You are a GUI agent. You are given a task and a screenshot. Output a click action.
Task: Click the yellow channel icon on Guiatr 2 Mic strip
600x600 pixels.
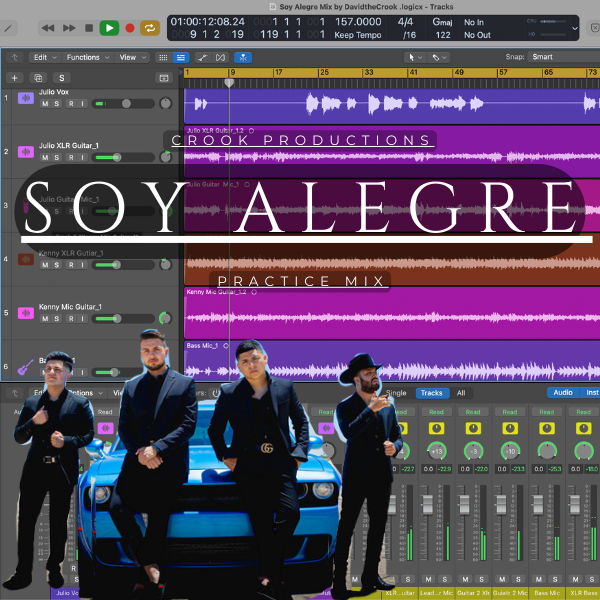510,428
